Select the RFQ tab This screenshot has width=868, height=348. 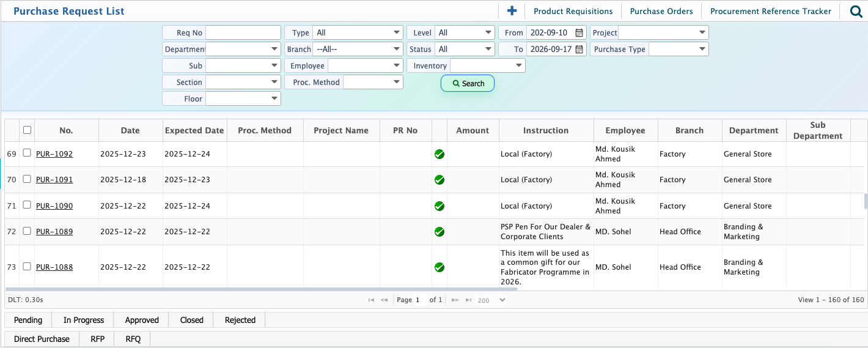tap(133, 339)
